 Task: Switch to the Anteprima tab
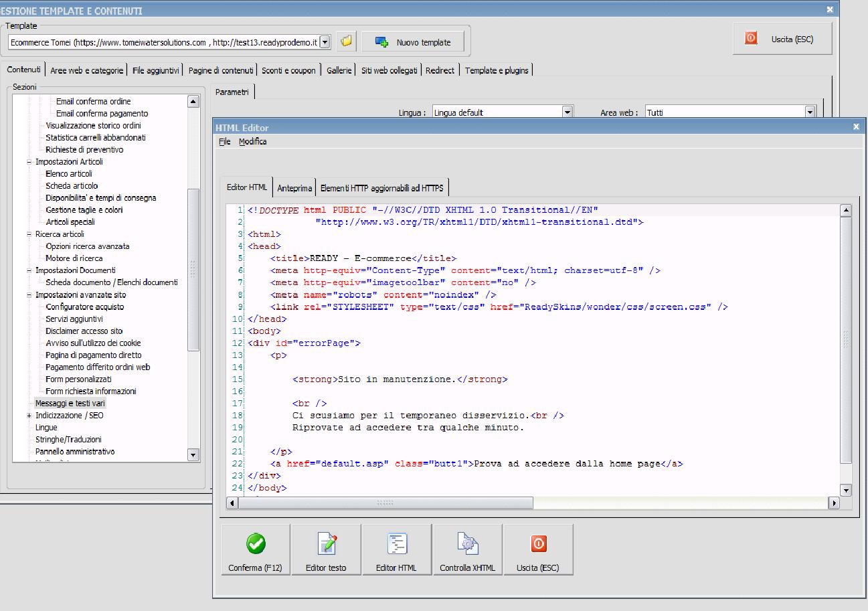(x=294, y=188)
